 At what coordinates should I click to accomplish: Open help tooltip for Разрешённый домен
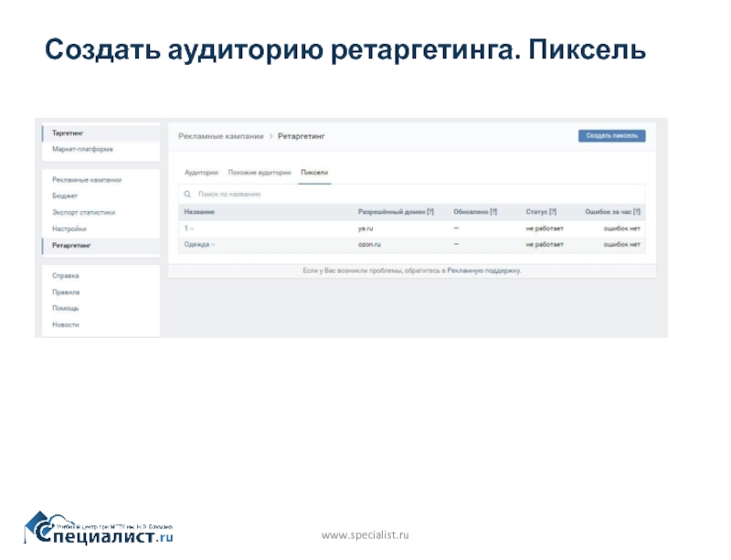[x=429, y=212]
